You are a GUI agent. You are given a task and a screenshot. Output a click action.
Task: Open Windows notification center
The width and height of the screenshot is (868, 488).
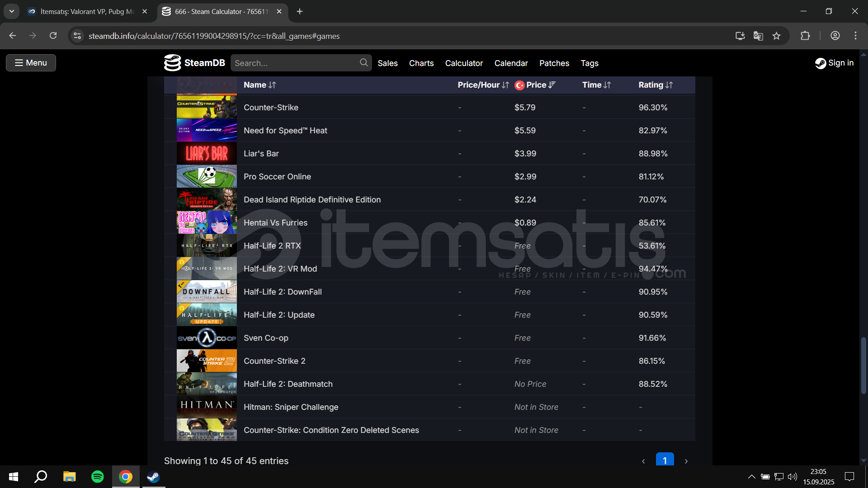[x=849, y=477]
